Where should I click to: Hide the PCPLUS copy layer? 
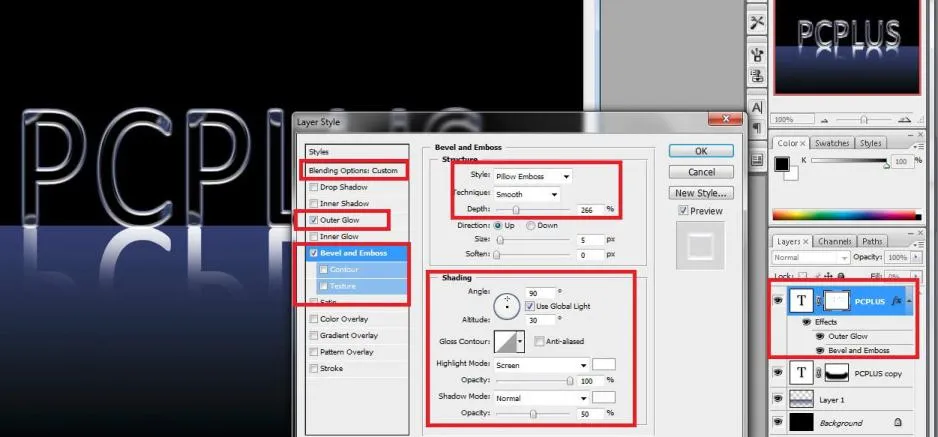coord(778,373)
